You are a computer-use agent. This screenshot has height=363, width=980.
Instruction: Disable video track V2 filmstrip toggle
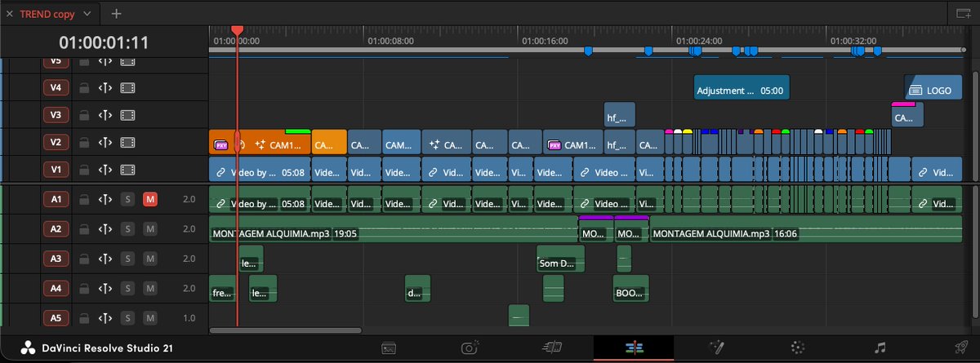pos(128,143)
